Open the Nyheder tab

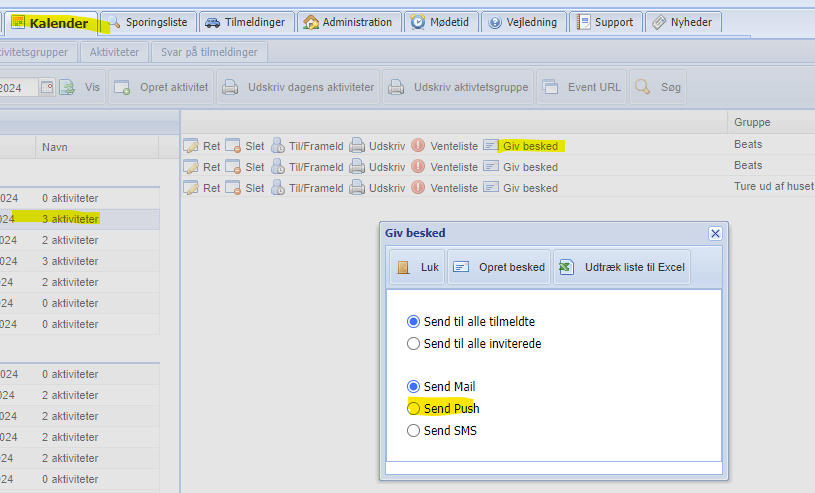(683, 22)
